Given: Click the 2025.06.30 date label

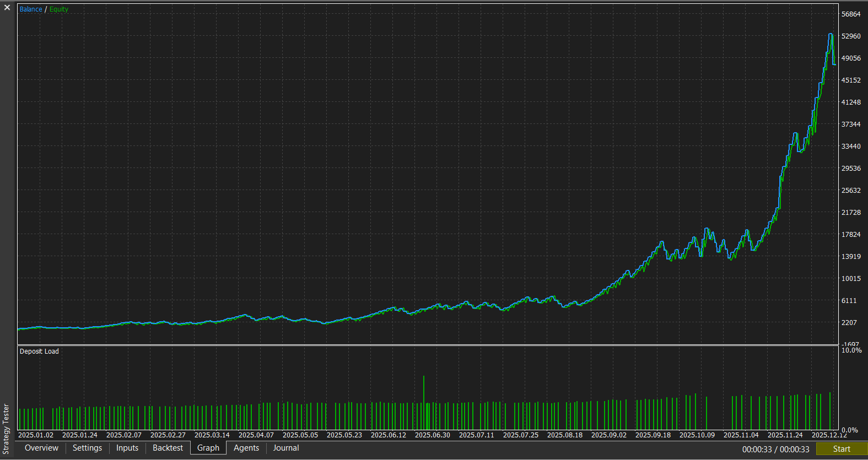Looking at the screenshot, I should (x=433, y=435).
